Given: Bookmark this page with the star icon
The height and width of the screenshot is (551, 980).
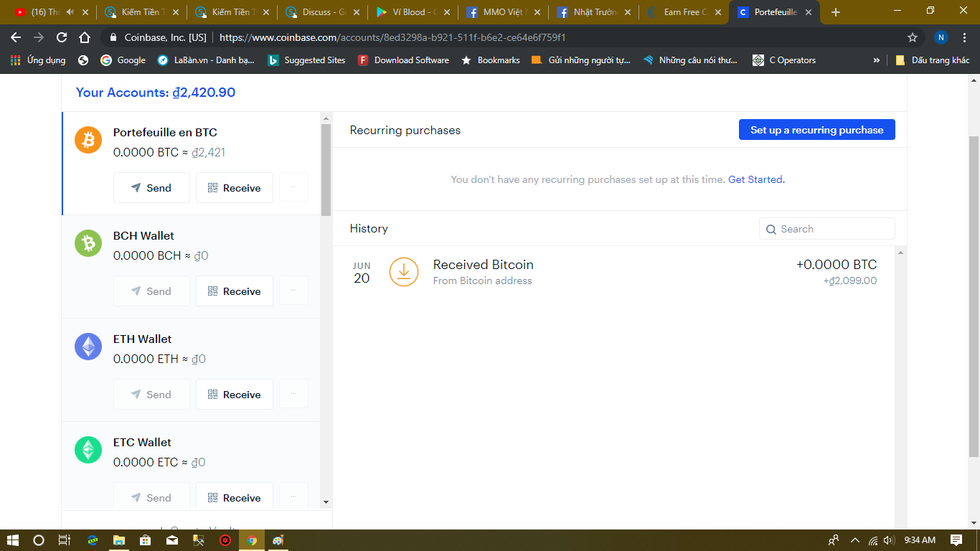Looking at the screenshot, I should (913, 37).
